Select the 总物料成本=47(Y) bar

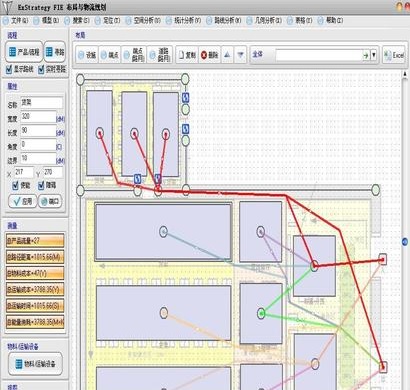[x=35, y=273]
